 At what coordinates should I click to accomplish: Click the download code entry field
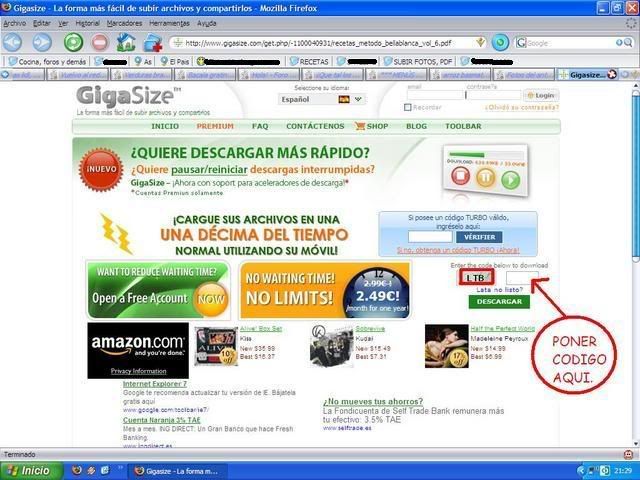[522, 278]
